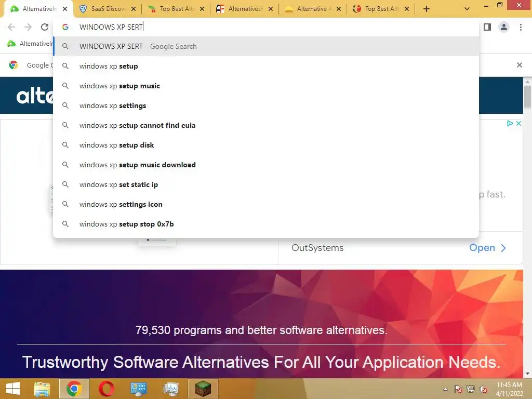
Task: Select 'WINDOWS XP SERT - Google Search' suggestion
Action: point(267,46)
